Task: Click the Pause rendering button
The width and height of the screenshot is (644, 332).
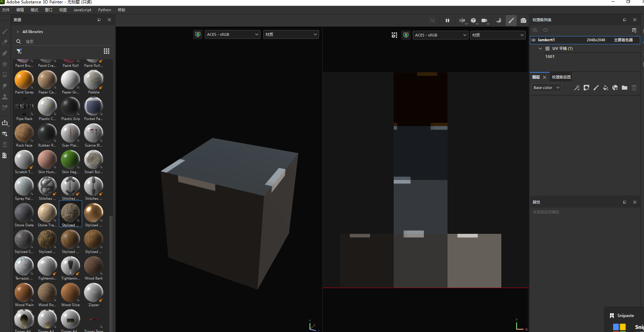Action: point(447,20)
